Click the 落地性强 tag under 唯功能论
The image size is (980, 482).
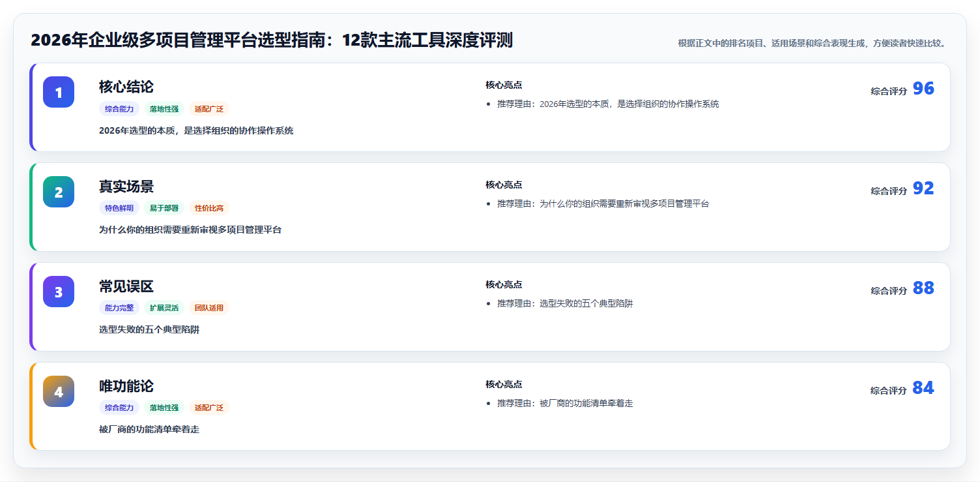tap(164, 408)
